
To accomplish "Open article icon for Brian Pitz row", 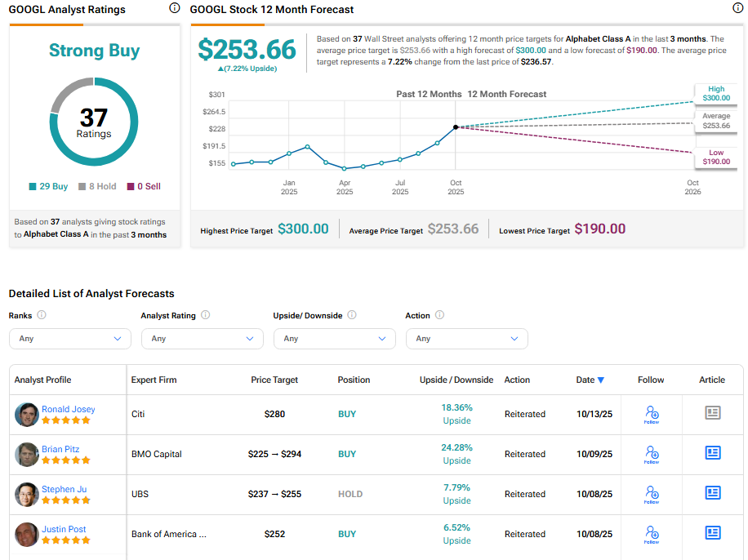I will 712,453.
